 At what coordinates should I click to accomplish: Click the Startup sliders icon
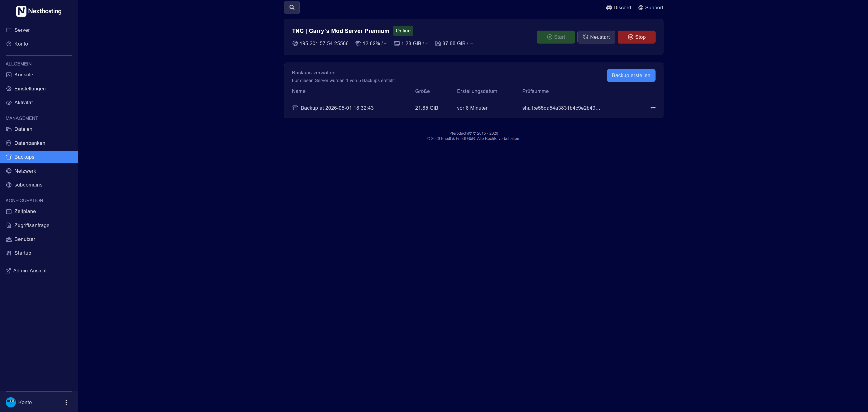point(9,253)
